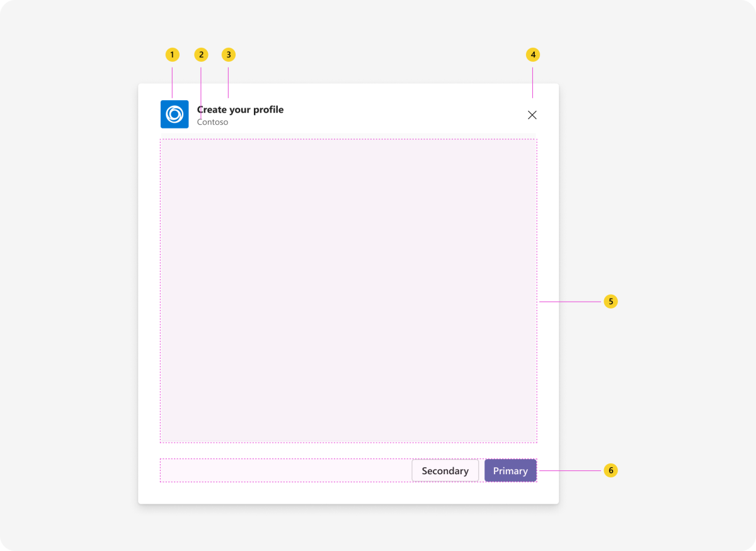Click callout marker number 3
The width and height of the screenshot is (756, 551).
pyautogui.click(x=228, y=55)
